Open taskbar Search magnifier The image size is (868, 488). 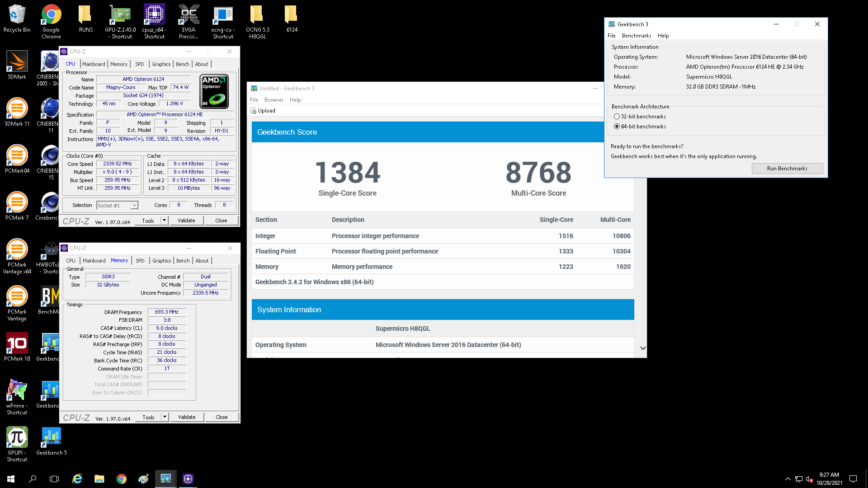pos(33,479)
